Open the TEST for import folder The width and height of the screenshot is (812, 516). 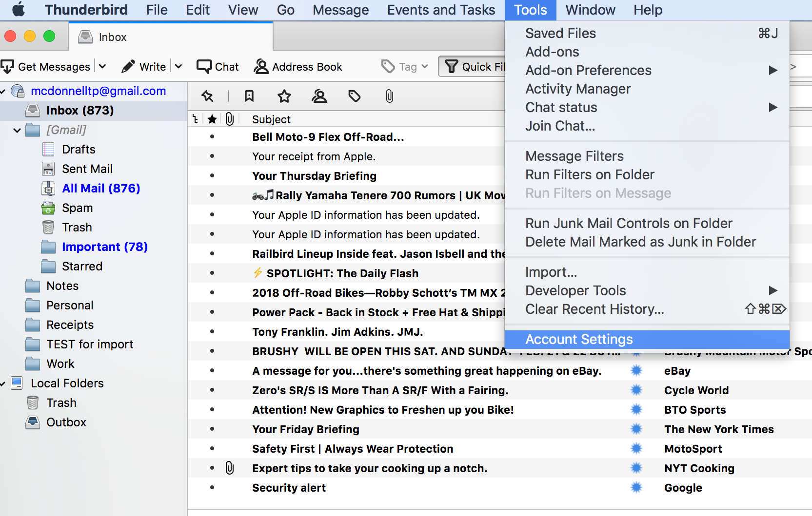coord(90,344)
